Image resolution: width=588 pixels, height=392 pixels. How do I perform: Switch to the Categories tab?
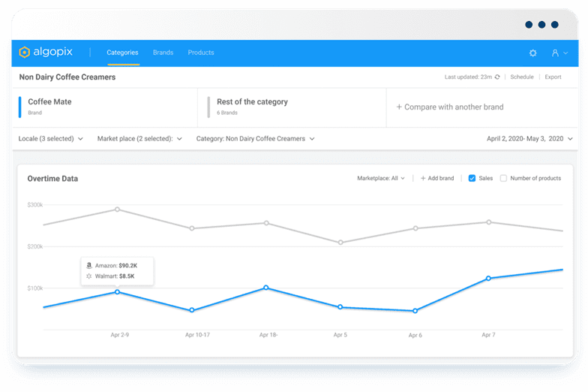(x=123, y=53)
